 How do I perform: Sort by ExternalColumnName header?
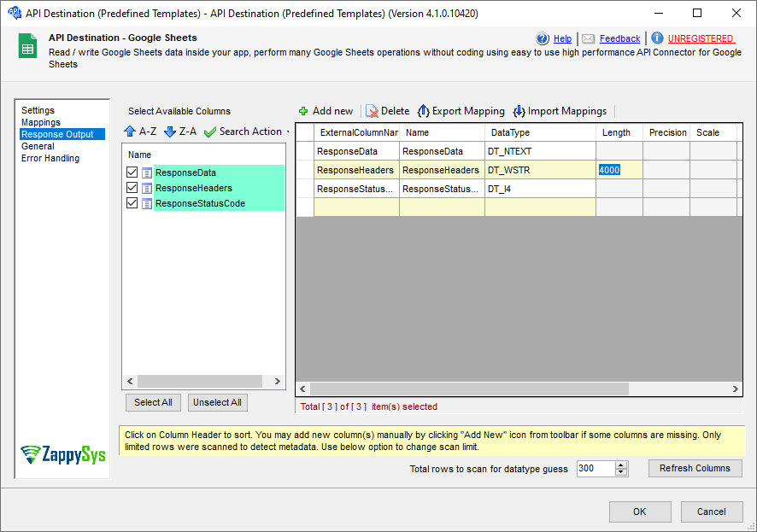click(x=357, y=132)
